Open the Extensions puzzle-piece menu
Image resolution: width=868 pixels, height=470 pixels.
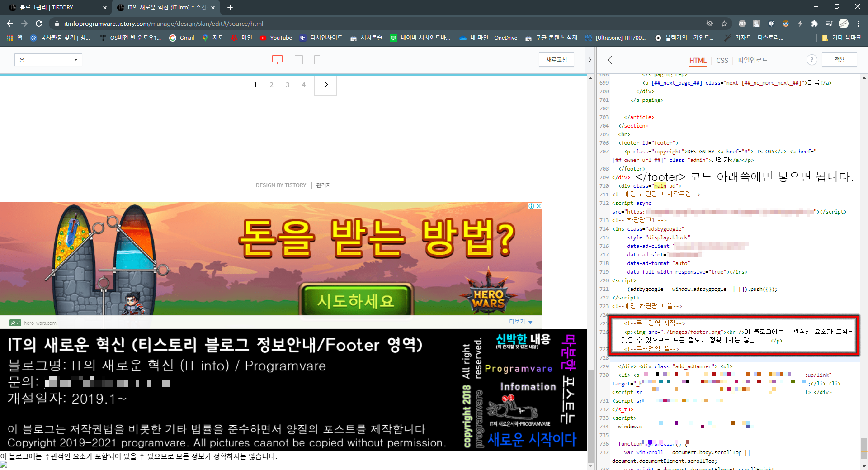point(815,24)
